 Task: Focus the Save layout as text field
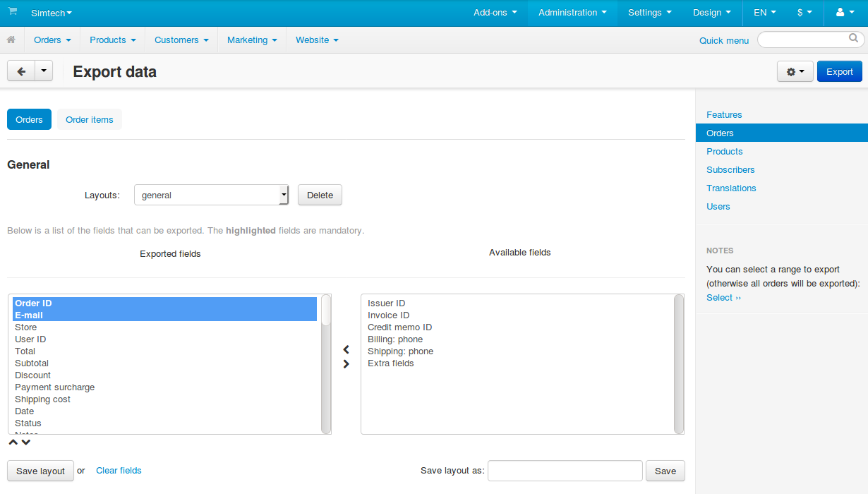click(x=565, y=471)
